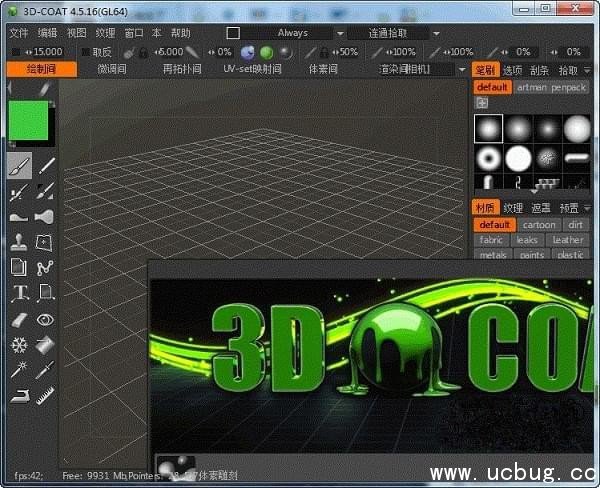Open the 视图 menu
600x488 pixels.
coord(77,33)
